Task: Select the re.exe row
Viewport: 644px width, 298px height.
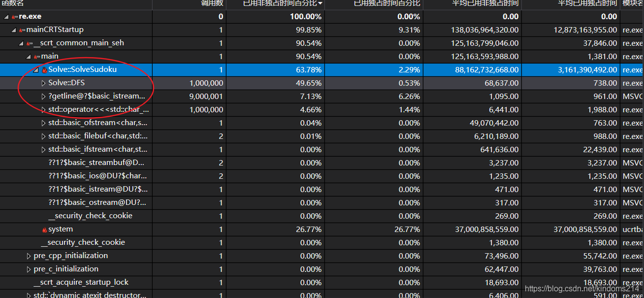Action: coord(322,16)
